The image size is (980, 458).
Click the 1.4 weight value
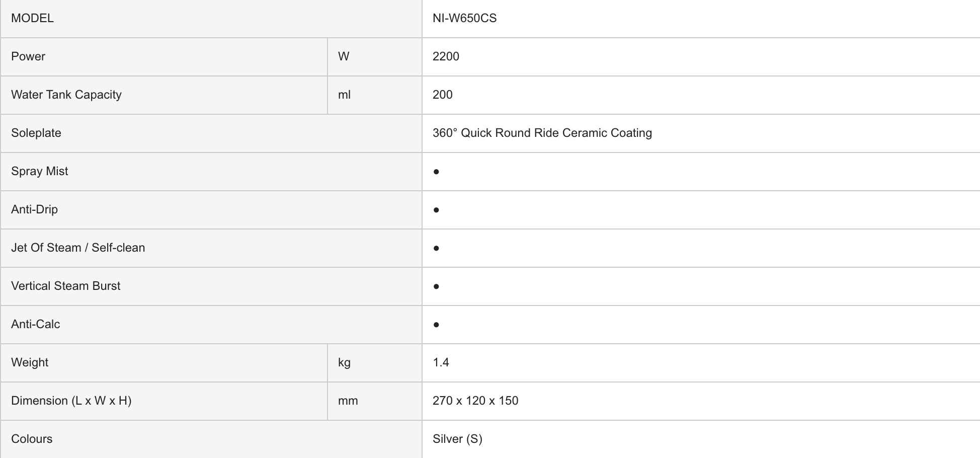coord(441,362)
